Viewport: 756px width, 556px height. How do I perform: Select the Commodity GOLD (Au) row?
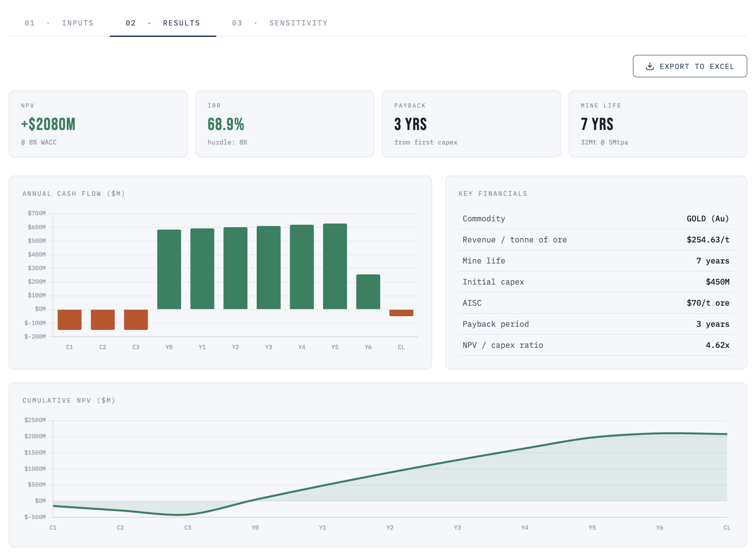point(596,219)
